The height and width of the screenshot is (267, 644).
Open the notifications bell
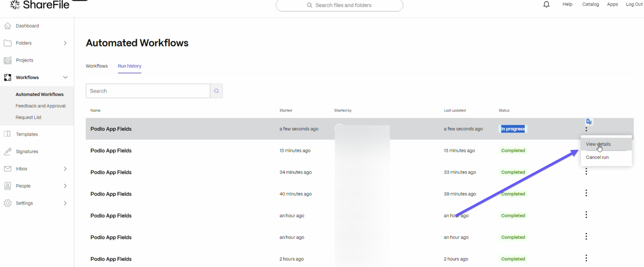point(546,5)
